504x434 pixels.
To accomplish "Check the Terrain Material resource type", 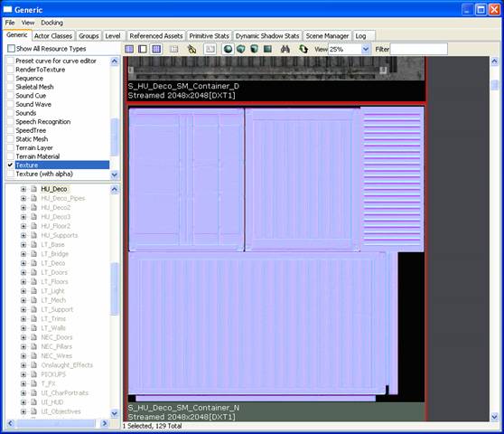I will click(x=11, y=156).
